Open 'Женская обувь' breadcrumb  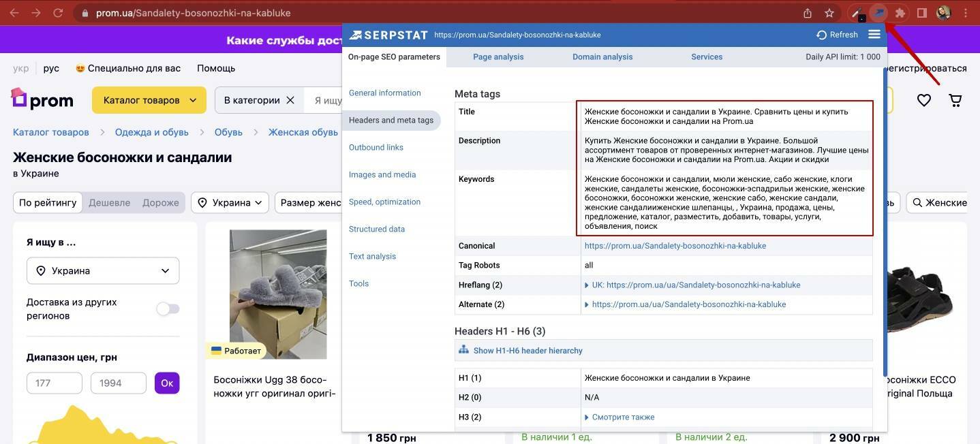pyautogui.click(x=303, y=132)
